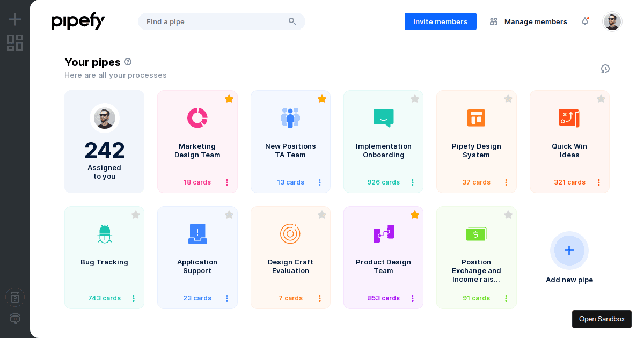This screenshot has width=644, height=338.
Task: Unstar the Product Design Team pipe
Action: coord(415,215)
